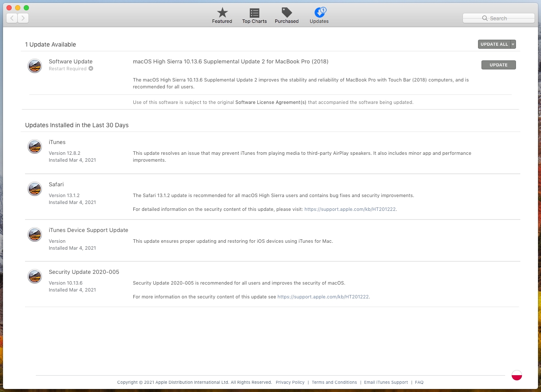This screenshot has width=541, height=392.
Task: Click the magnifying glass in Search
Action: (x=485, y=18)
